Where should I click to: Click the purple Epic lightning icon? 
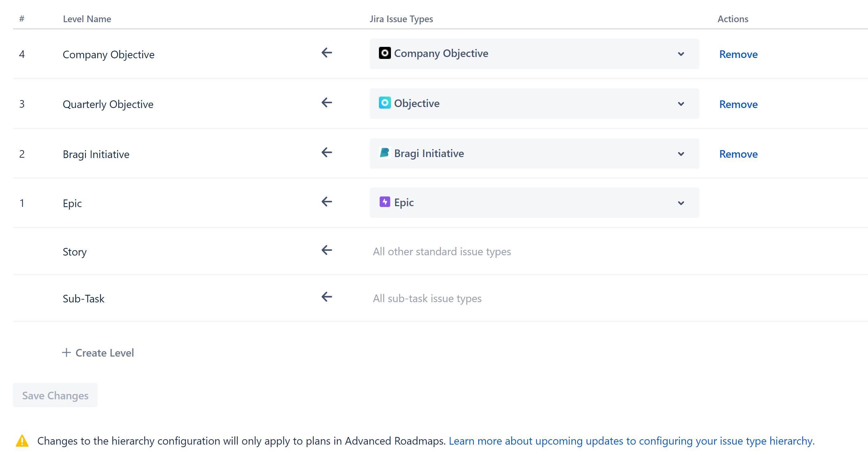pos(385,202)
